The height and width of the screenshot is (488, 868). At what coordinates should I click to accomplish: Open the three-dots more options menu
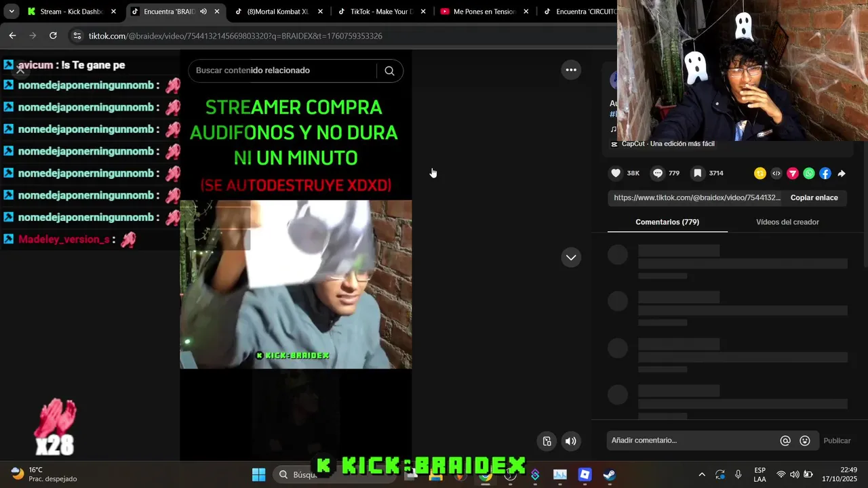tap(571, 70)
